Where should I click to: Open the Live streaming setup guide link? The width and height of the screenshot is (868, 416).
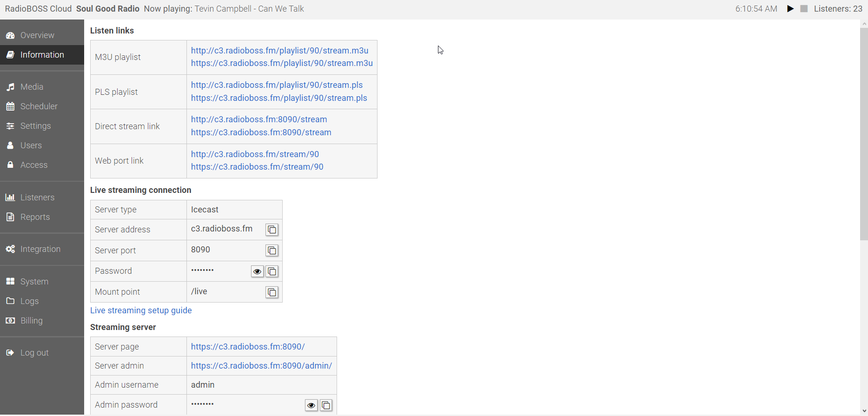141,310
